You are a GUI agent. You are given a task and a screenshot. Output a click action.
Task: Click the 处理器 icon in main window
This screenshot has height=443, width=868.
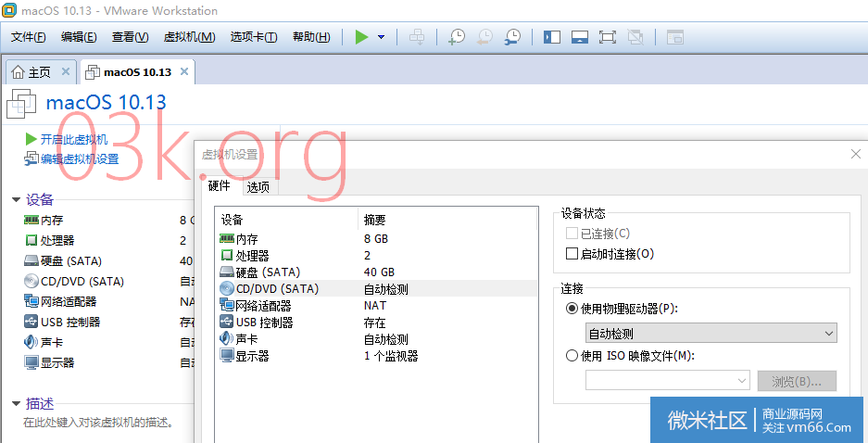pyautogui.click(x=31, y=241)
